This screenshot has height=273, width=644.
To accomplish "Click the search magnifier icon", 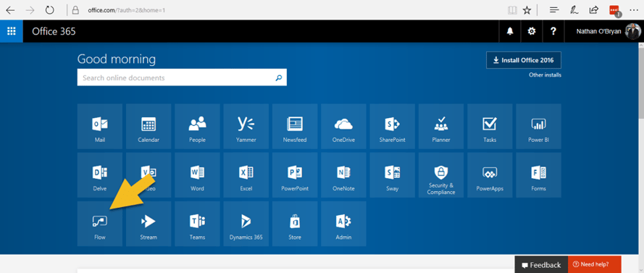I will pos(279,77).
